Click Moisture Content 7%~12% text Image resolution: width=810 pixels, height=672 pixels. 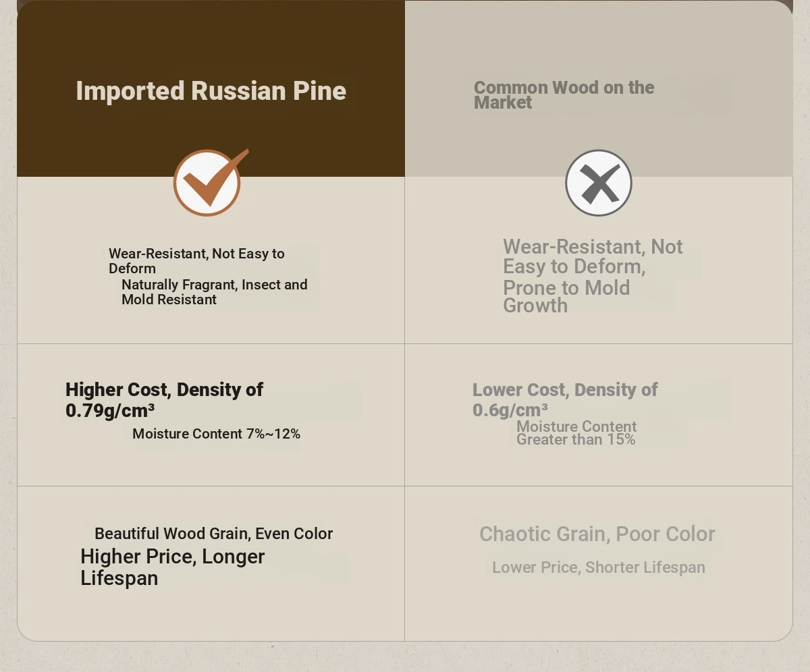[217, 434]
